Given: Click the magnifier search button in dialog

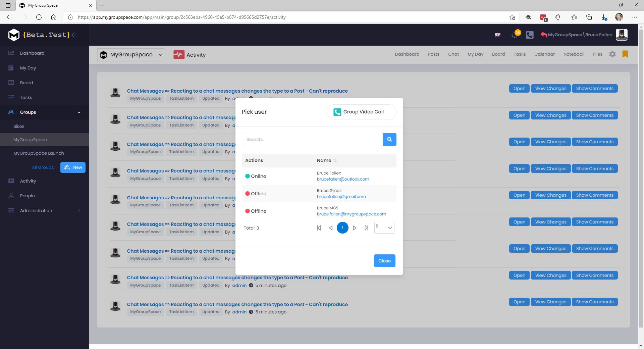Looking at the screenshot, I should click(389, 139).
